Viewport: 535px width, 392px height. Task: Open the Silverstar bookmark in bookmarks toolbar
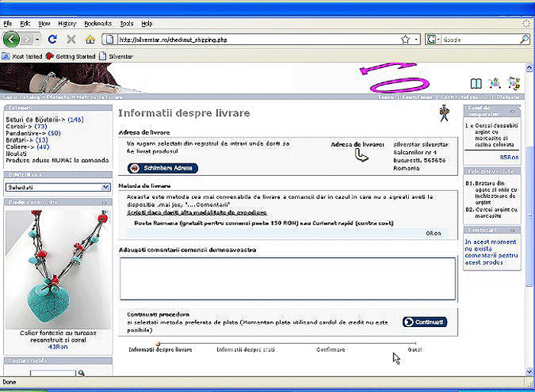click(121, 56)
